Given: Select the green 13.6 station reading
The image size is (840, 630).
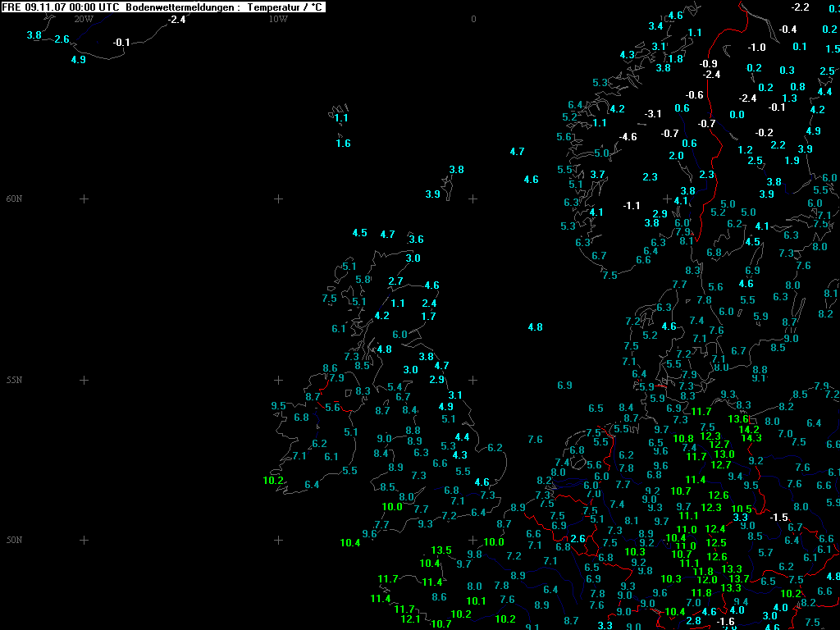Looking at the screenshot, I should [x=738, y=419].
